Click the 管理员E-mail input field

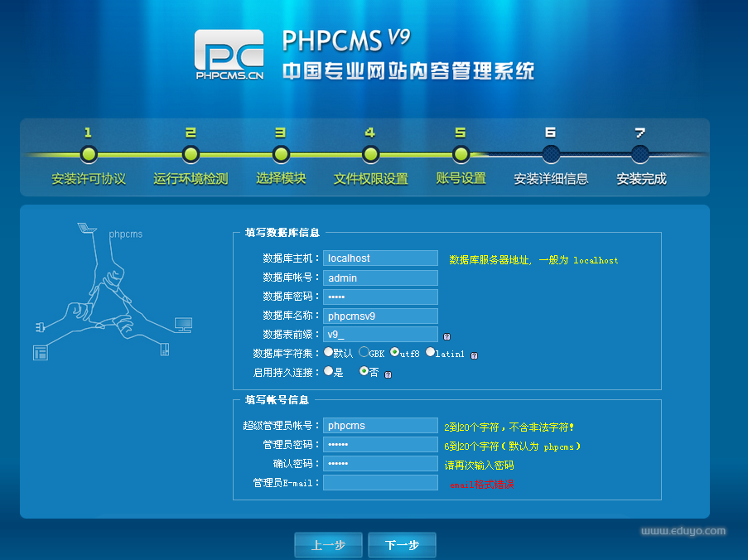(x=380, y=482)
